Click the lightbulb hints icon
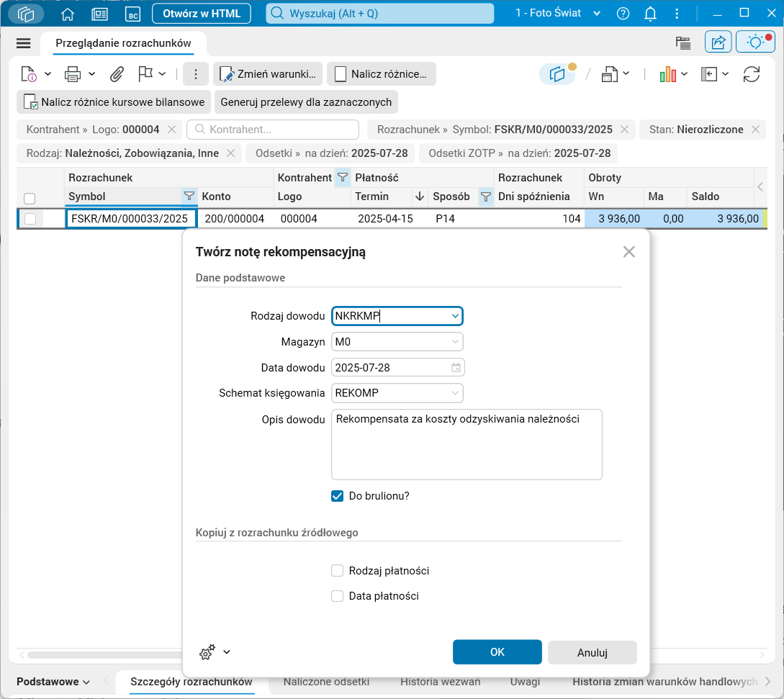784x699 pixels. click(755, 42)
